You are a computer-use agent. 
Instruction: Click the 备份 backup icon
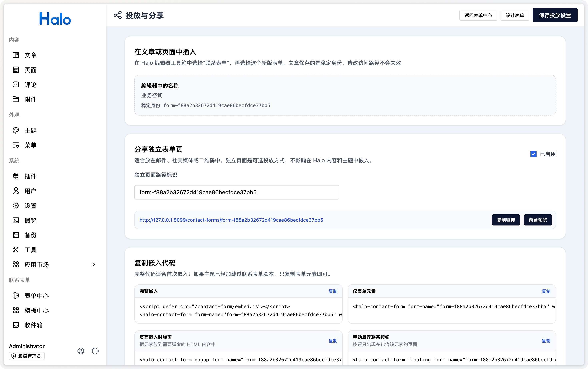(x=16, y=235)
